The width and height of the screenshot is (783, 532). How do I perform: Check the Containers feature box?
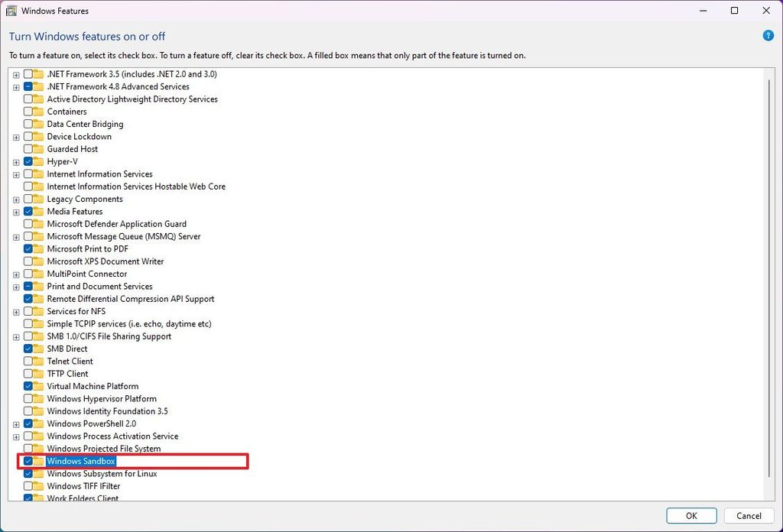click(x=29, y=111)
